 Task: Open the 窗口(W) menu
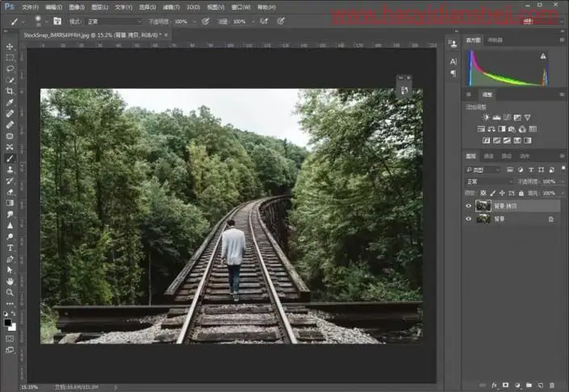pos(241,7)
